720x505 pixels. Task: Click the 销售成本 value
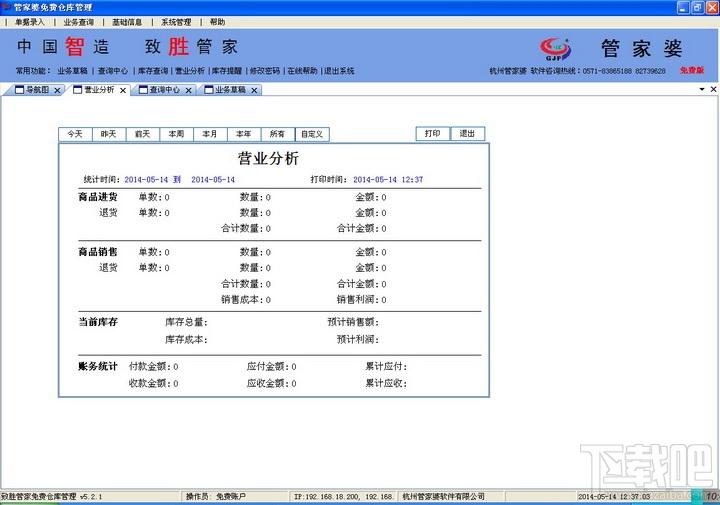point(268,300)
